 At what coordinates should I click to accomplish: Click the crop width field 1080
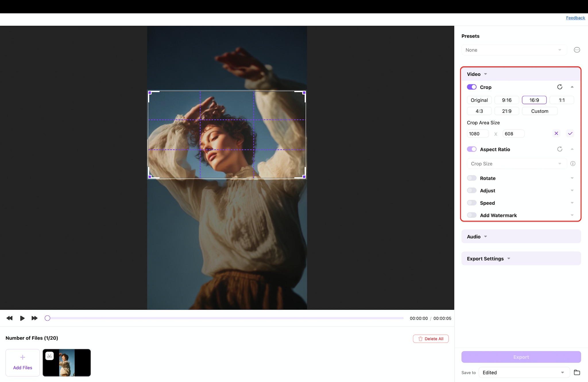[x=478, y=134]
